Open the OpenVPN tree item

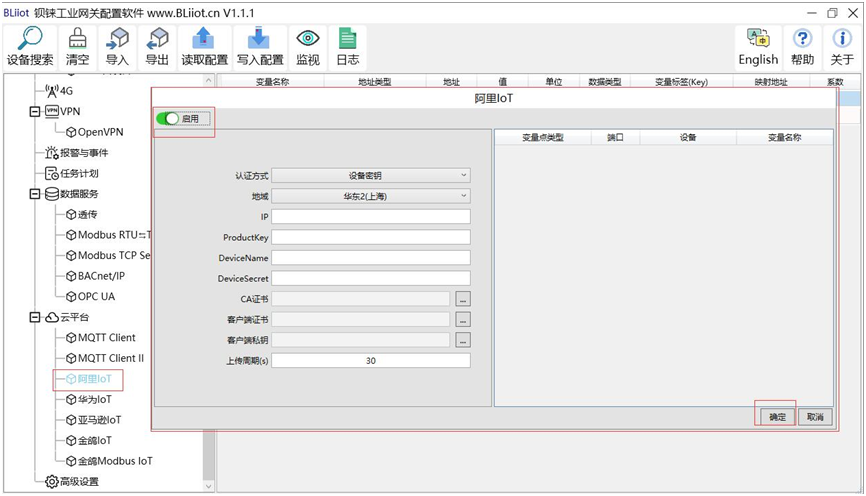pyautogui.click(x=94, y=132)
